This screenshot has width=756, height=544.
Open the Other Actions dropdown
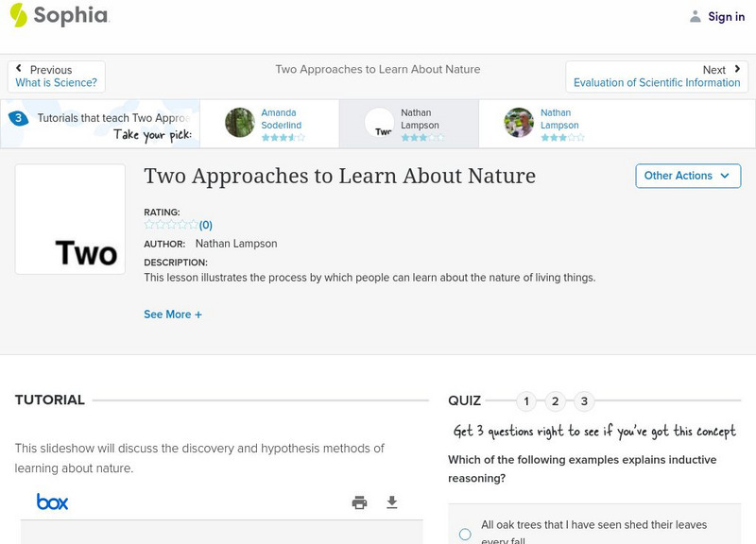coord(688,176)
